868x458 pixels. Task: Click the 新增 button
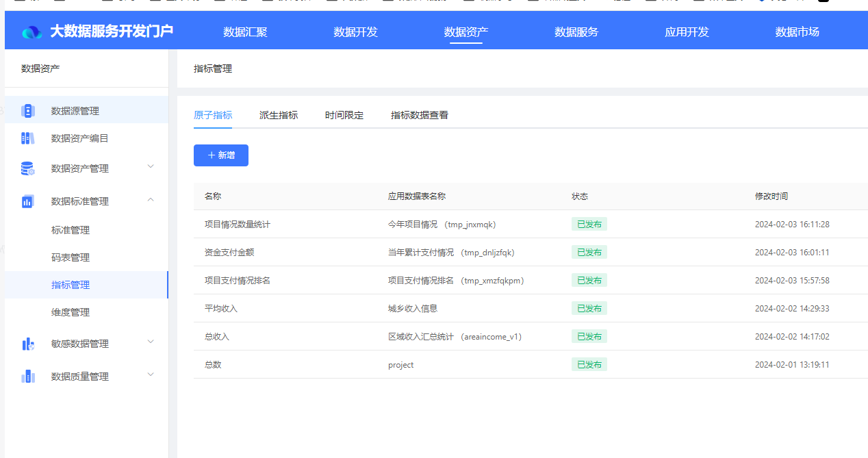point(221,155)
